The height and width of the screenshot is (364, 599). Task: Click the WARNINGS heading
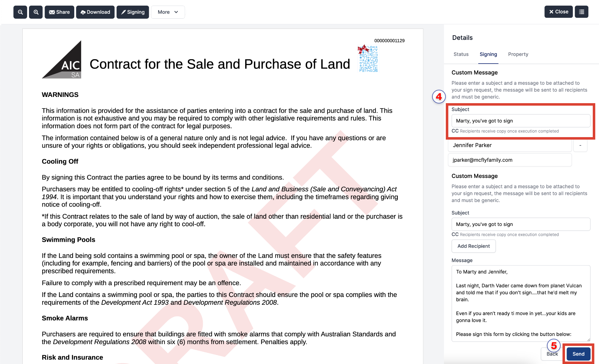(60, 95)
